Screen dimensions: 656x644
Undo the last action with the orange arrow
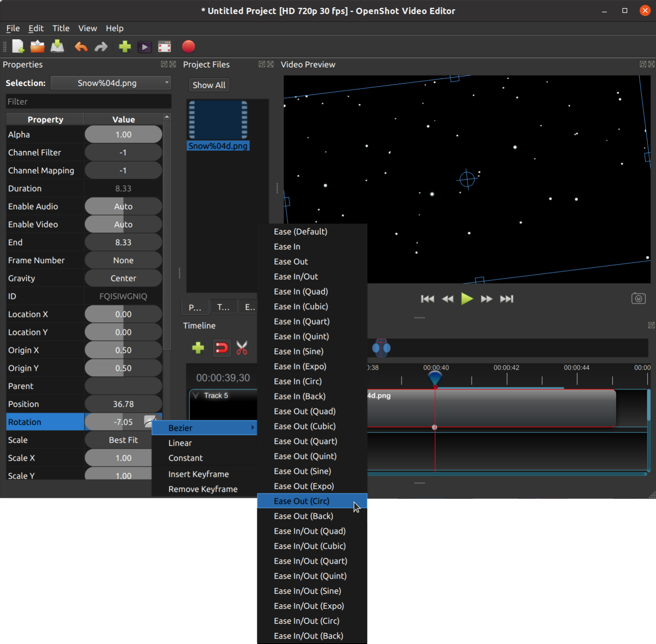81,46
